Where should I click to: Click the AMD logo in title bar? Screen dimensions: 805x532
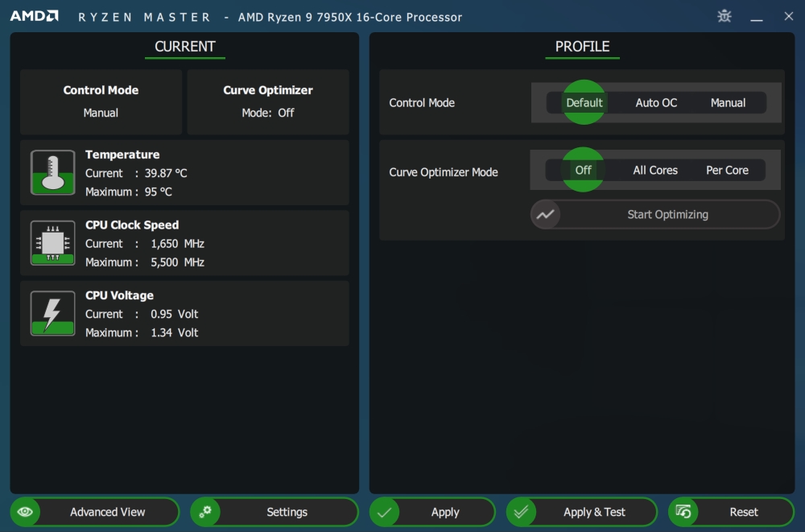[35, 16]
